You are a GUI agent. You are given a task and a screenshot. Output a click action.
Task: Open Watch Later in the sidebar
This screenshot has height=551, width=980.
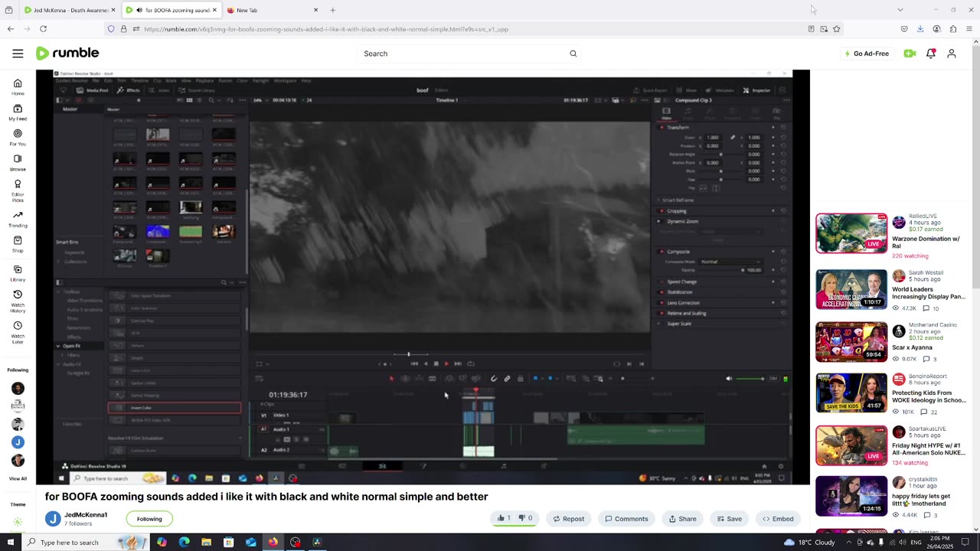[18, 332]
